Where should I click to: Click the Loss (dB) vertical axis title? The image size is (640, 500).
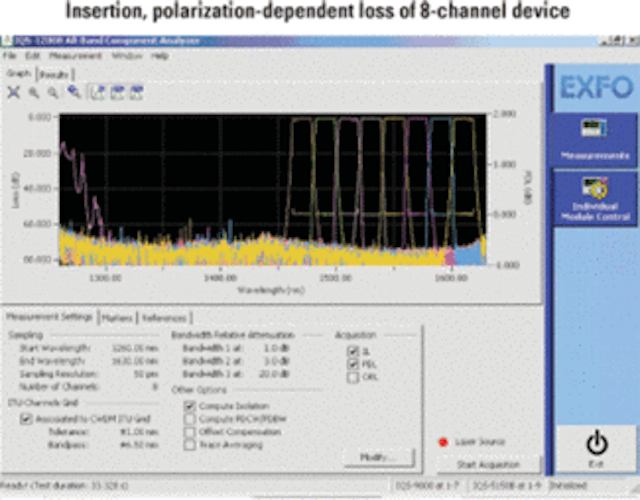click(16, 190)
